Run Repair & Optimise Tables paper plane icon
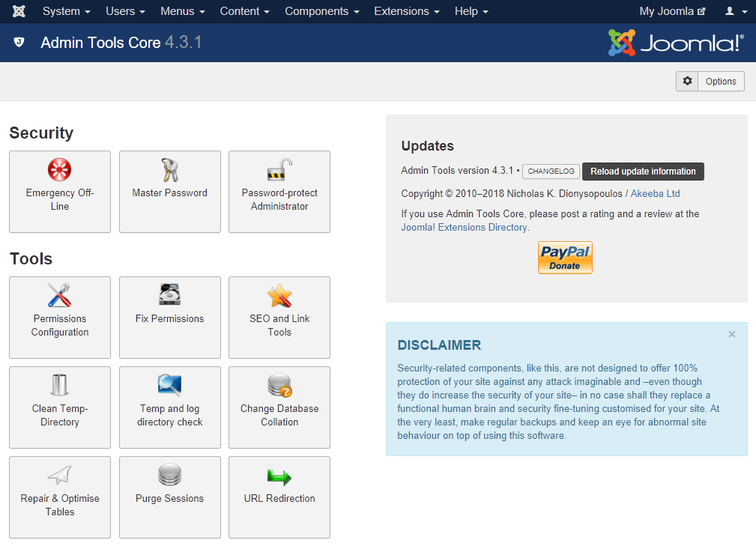This screenshot has height=555, width=756. [60, 475]
